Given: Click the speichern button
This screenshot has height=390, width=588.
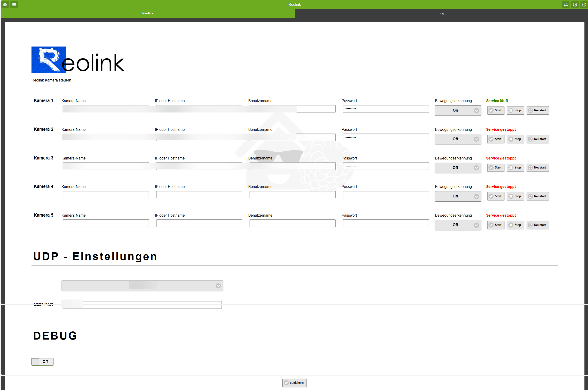Looking at the screenshot, I should point(294,383).
